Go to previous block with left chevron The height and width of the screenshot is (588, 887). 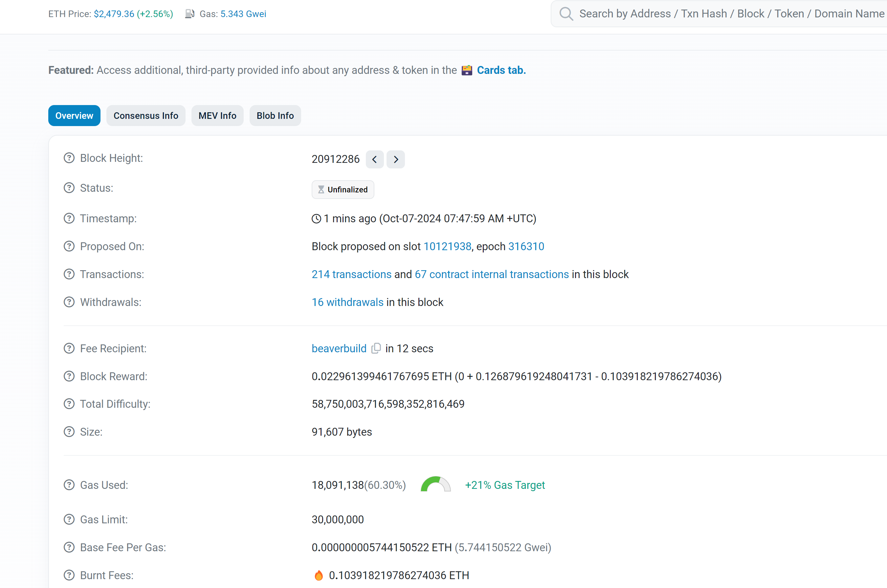pos(374,159)
